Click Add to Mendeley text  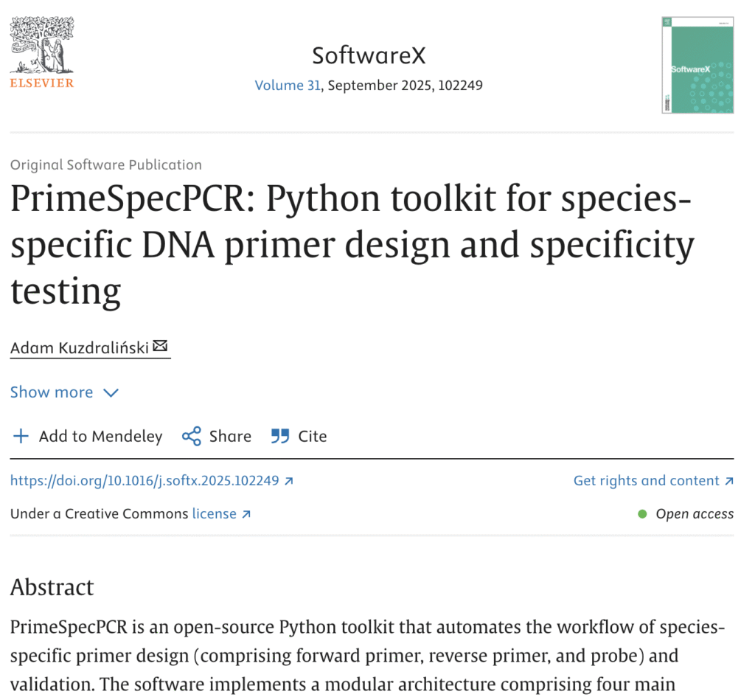click(x=100, y=436)
